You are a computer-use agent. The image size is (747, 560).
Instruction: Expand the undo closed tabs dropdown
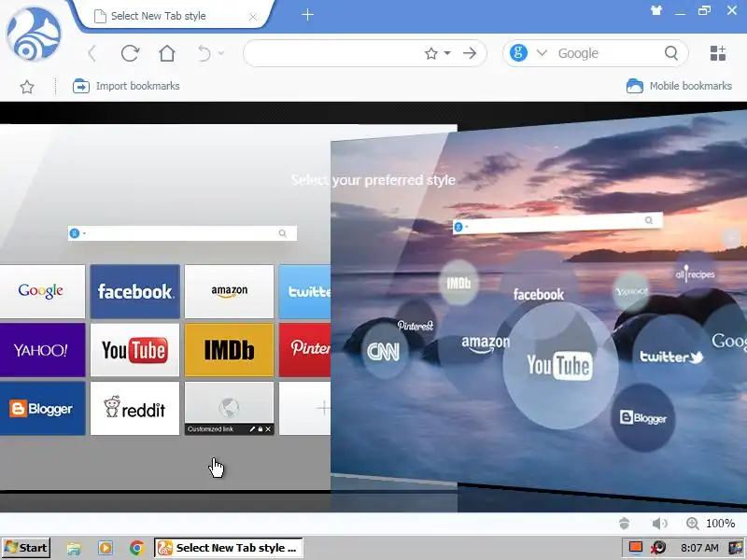(221, 53)
